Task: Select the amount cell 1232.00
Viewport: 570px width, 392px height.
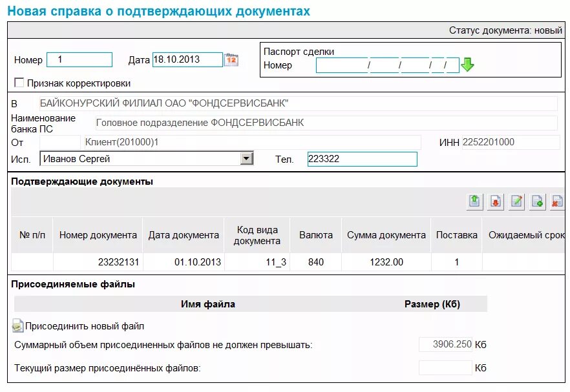Action: pyautogui.click(x=386, y=262)
